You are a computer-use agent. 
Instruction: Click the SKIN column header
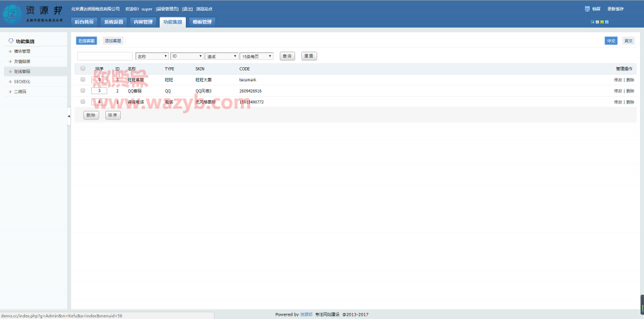pos(200,69)
